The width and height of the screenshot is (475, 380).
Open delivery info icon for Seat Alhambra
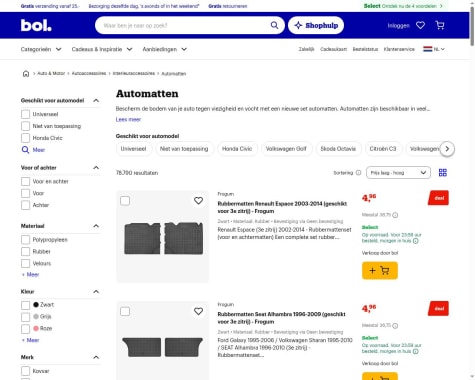(x=416, y=351)
